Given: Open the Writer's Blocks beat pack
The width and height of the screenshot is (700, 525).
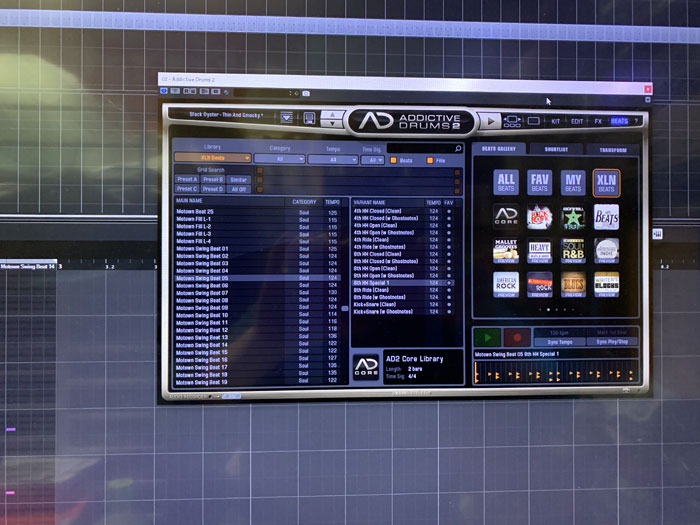Looking at the screenshot, I should point(606,284).
